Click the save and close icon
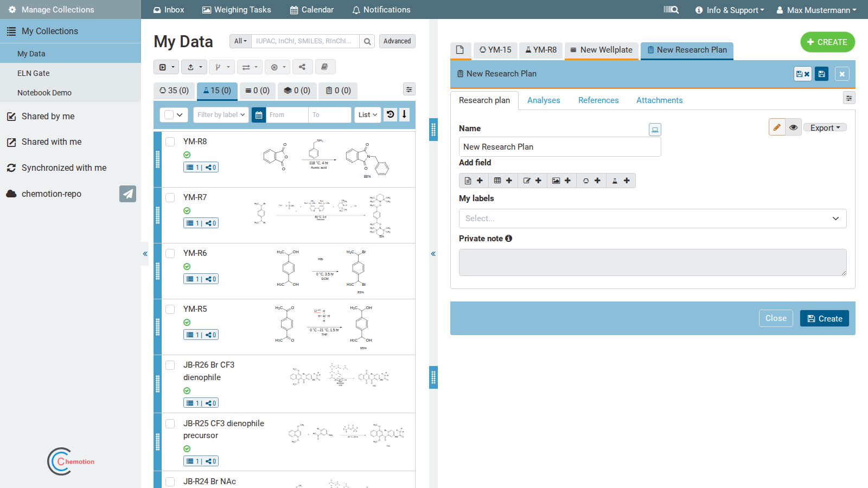The width and height of the screenshot is (868, 488). pyautogui.click(x=803, y=74)
